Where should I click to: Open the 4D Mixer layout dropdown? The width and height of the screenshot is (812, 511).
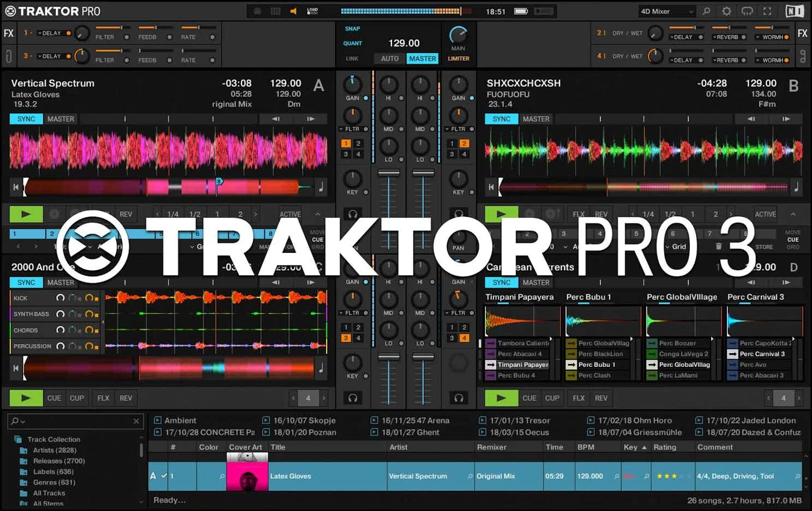[667, 11]
